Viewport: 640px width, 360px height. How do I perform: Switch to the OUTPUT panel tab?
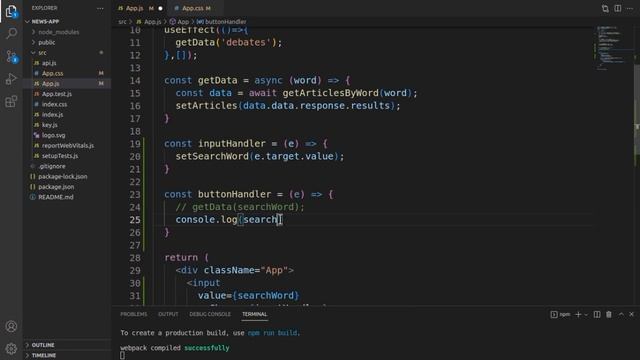168,314
